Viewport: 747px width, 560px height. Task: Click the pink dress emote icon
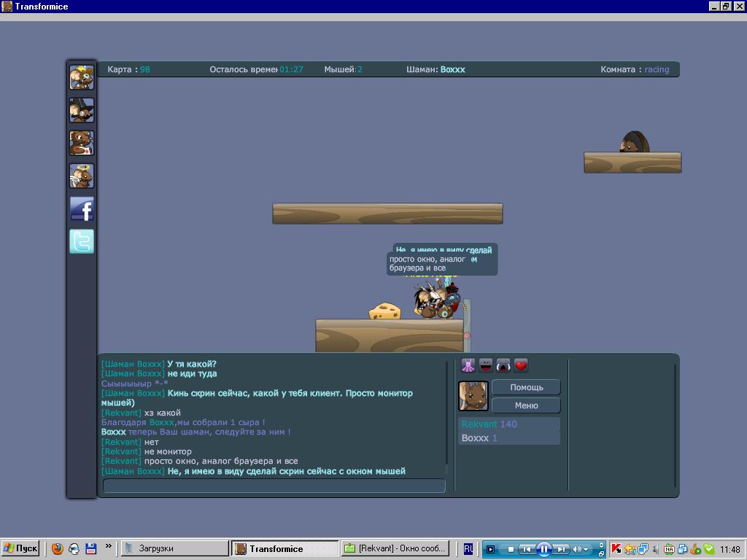pyautogui.click(x=468, y=365)
